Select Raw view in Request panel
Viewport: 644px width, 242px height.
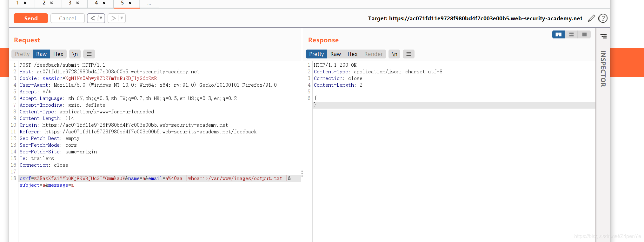(x=41, y=54)
